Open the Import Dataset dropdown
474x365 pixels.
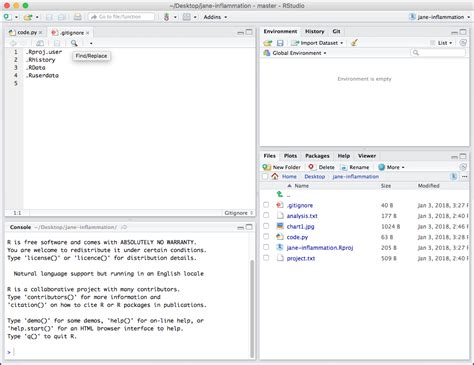(x=317, y=43)
